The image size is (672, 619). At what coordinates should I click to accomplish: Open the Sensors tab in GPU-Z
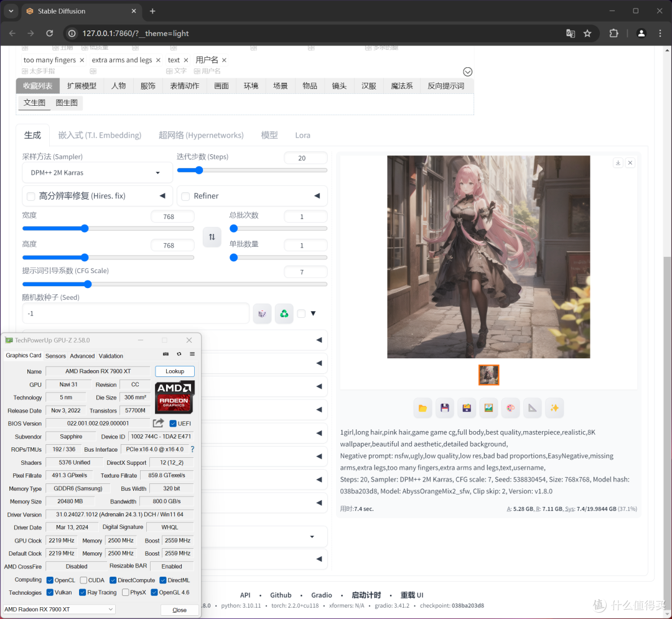pos(56,356)
